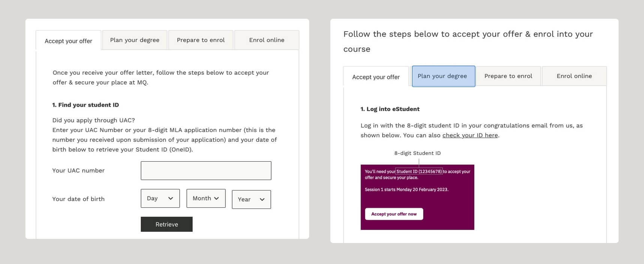
Task: Click the Retrieve button
Action: click(x=167, y=224)
